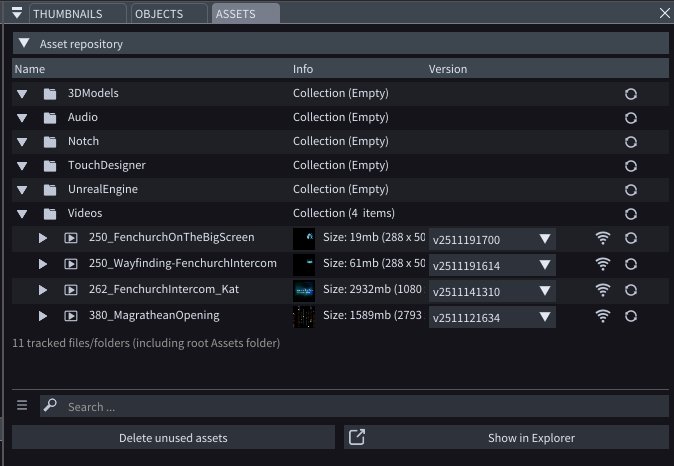This screenshot has height=466, width=674.
Task: Collapse the Audio folder arrow
Action: 22,118
